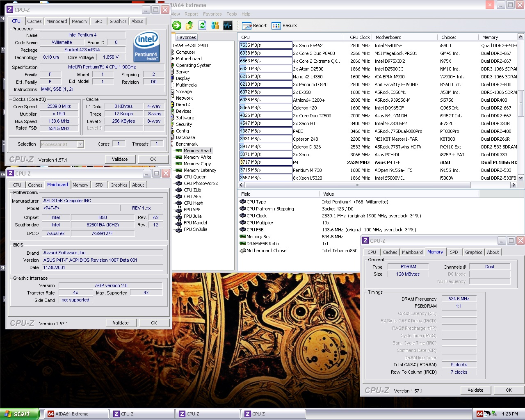
Task: Click the results list vertical scrollbar down arrow
Action: point(521,178)
